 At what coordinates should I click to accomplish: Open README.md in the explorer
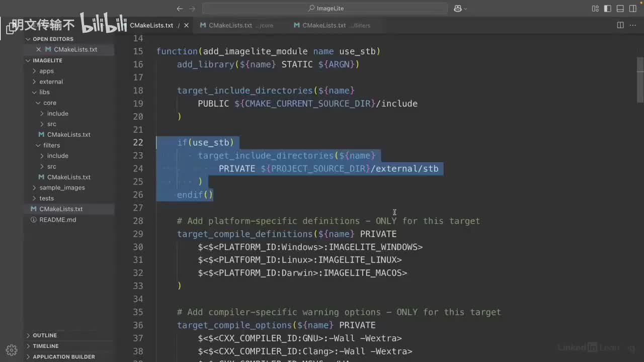[x=57, y=219]
